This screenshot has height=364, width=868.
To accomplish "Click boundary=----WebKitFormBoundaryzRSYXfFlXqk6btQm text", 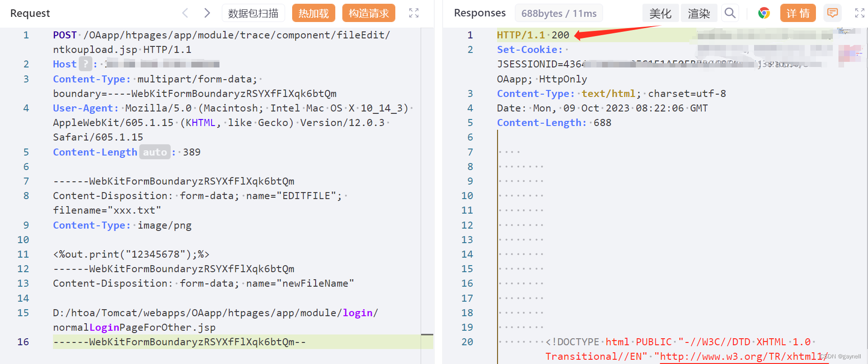I will 195,94.
